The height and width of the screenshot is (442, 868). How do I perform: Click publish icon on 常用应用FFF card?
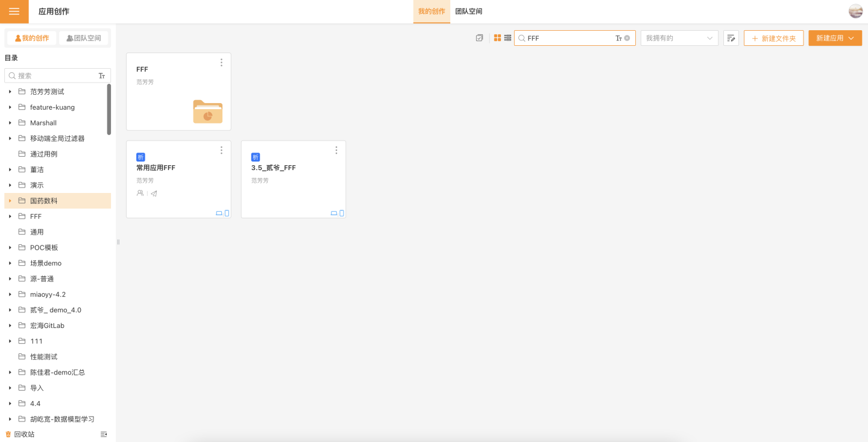coord(154,194)
